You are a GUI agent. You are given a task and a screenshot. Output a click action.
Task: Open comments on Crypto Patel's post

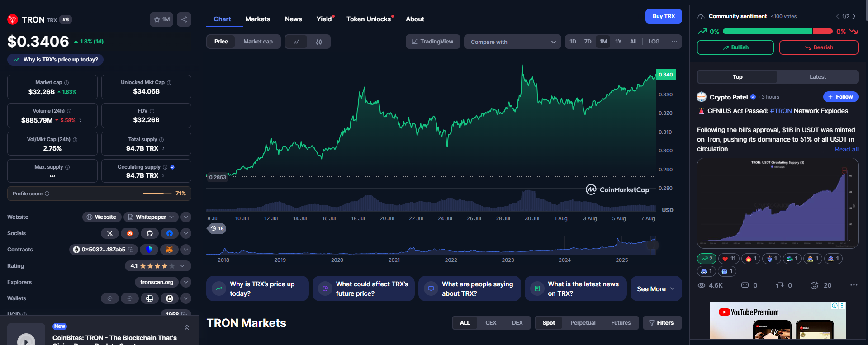[x=749, y=285]
